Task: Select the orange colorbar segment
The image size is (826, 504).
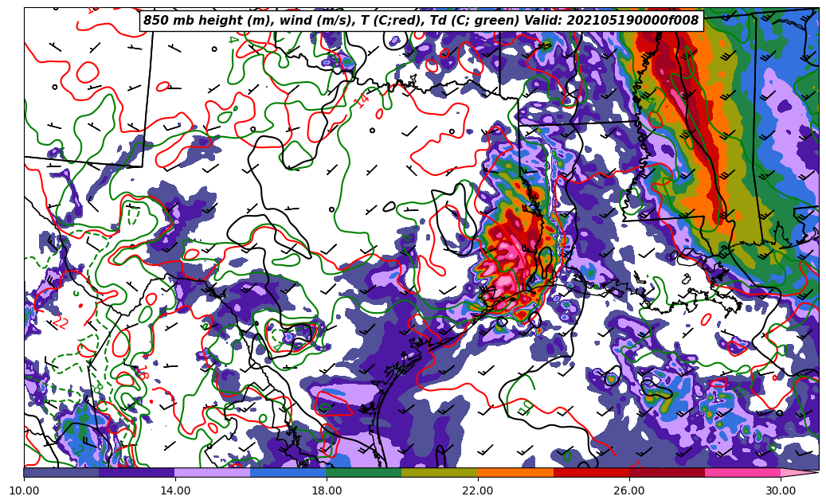Action: click(x=515, y=473)
